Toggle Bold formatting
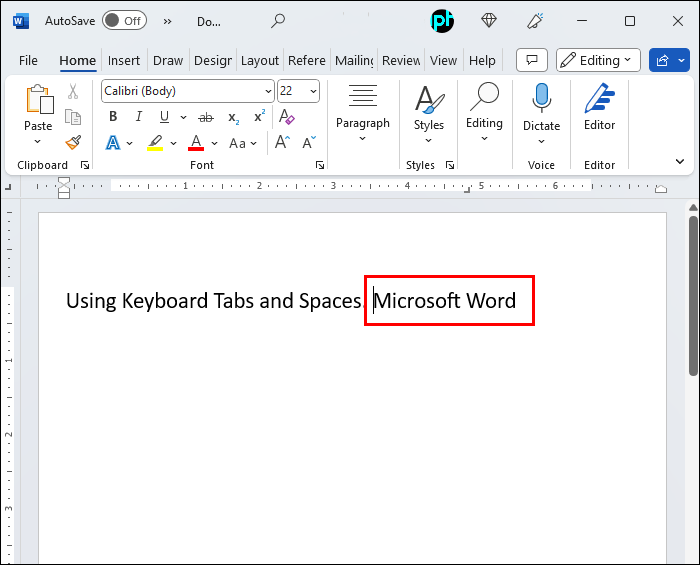This screenshot has height=565, width=700. (x=113, y=116)
